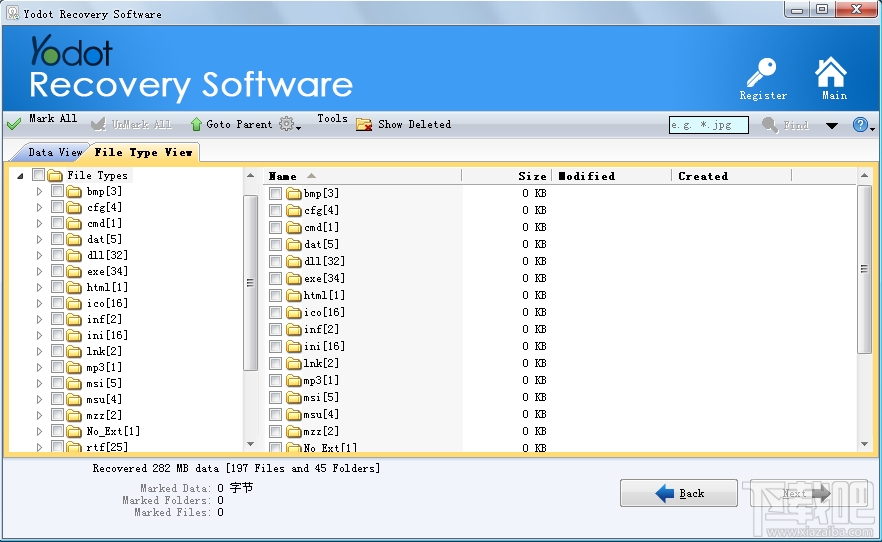Click Register label
Viewport: 882px width, 542px height.
pos(763,96)
